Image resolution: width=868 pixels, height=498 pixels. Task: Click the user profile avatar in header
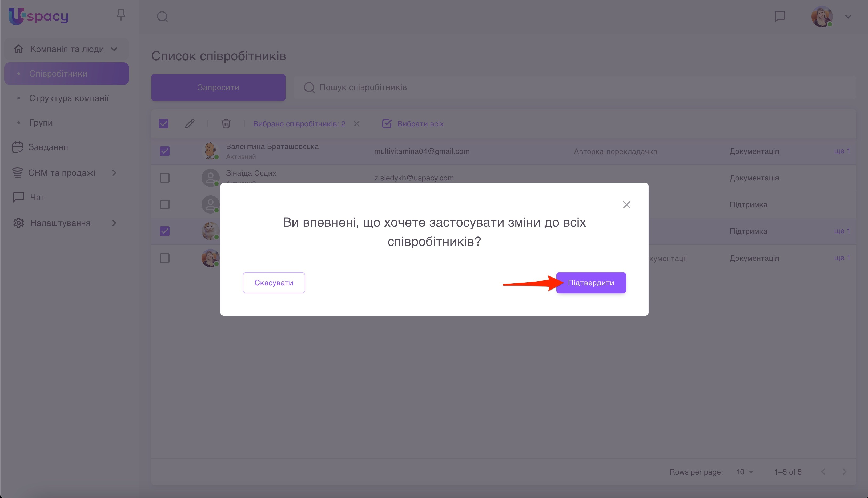click(822, 17)
